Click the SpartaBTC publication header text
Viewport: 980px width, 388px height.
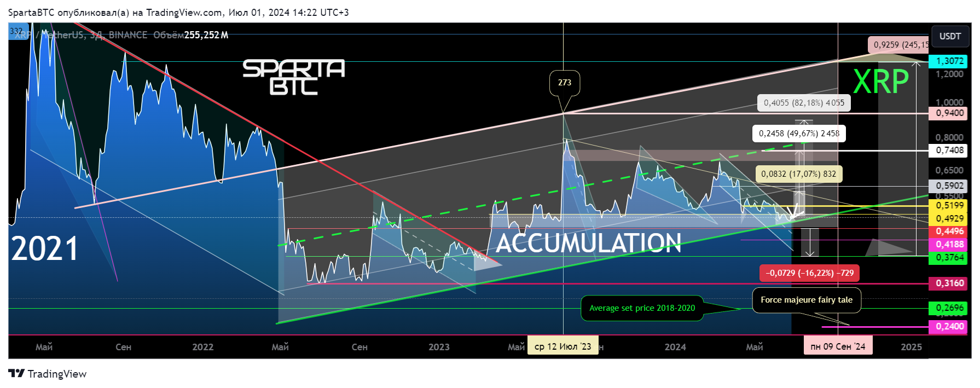click(178, 12)
